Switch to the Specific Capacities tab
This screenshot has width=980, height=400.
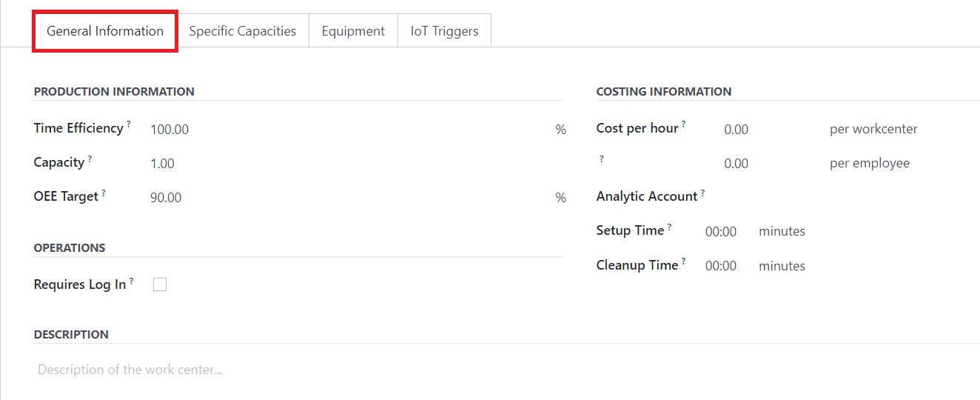243,31
